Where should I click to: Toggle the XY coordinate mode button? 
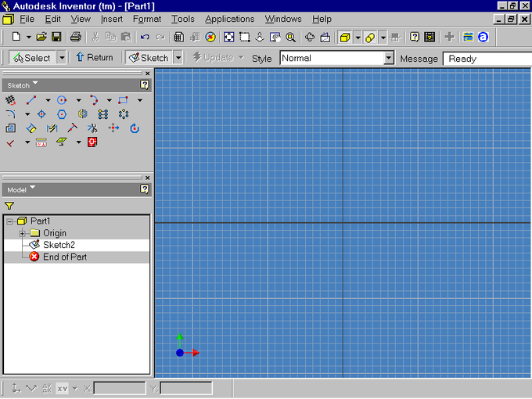(x=62, y=388)
